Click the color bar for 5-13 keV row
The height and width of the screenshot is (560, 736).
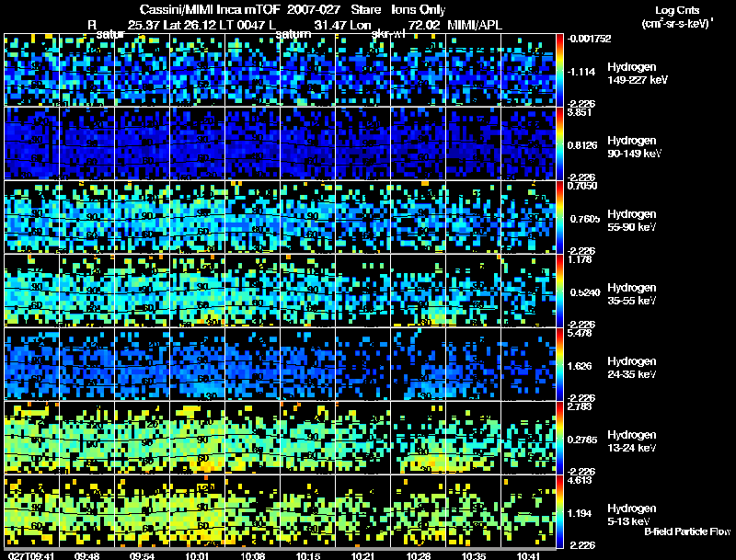point(559,511)
